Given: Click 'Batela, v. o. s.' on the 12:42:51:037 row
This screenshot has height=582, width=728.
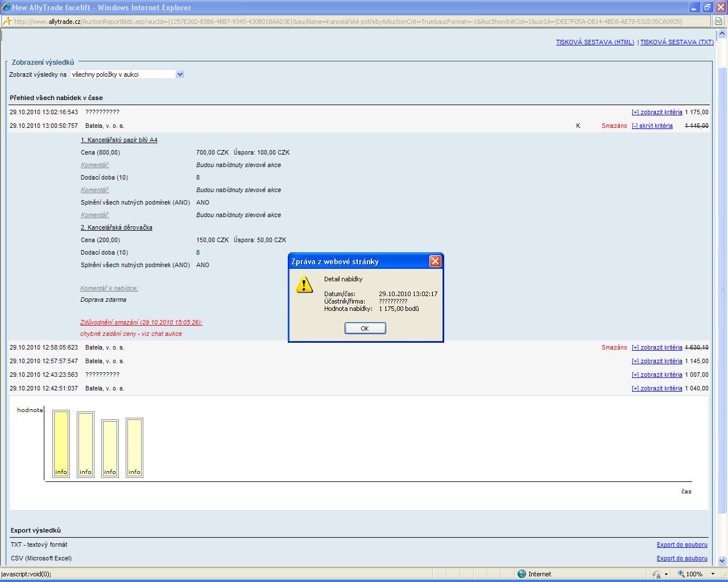Looking at the screenshot, I should 105,389.
